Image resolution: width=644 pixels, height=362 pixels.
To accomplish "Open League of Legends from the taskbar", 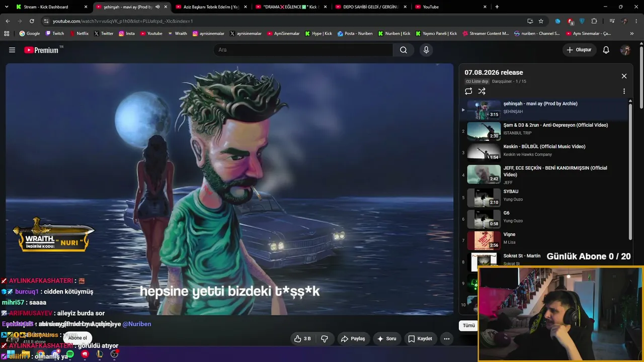I will click(100, 354).
